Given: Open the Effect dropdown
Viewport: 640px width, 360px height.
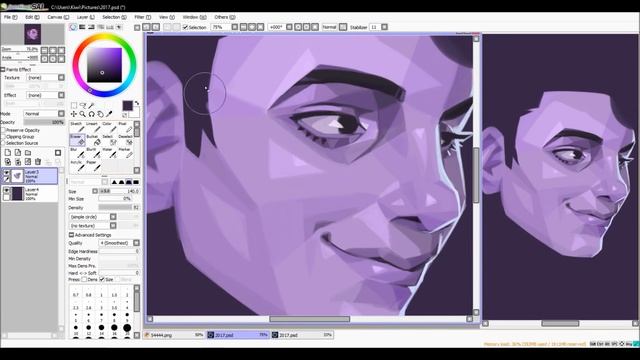Looking at the screenshot, I should [x=61, y=95].
